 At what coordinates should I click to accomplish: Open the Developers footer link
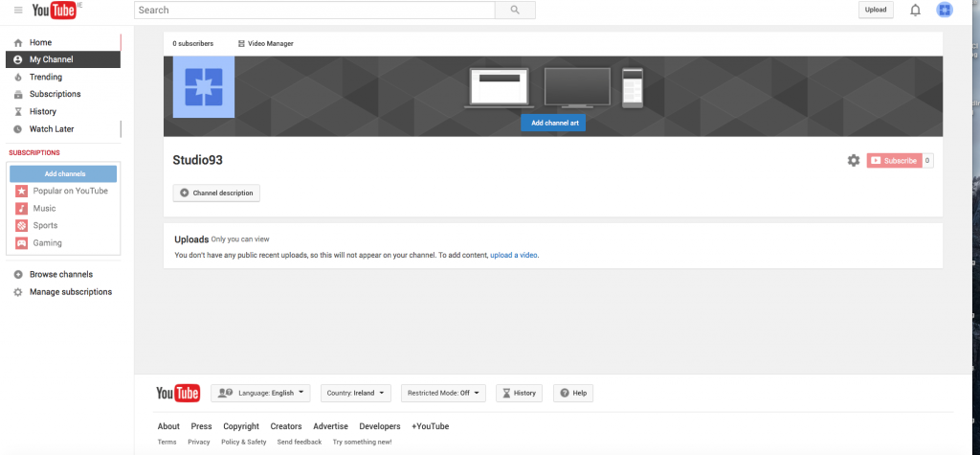tap(380, 426)
